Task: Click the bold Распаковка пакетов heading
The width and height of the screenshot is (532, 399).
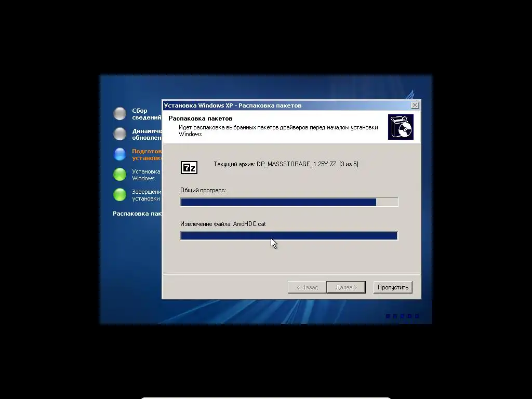Action: point(200,118)
